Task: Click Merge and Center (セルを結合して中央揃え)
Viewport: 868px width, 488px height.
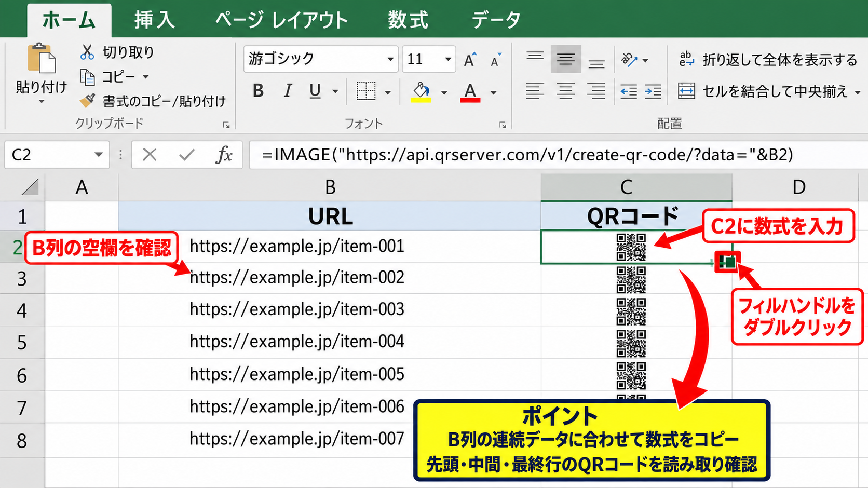Action: pyautogui.click(x=763, y=91)
